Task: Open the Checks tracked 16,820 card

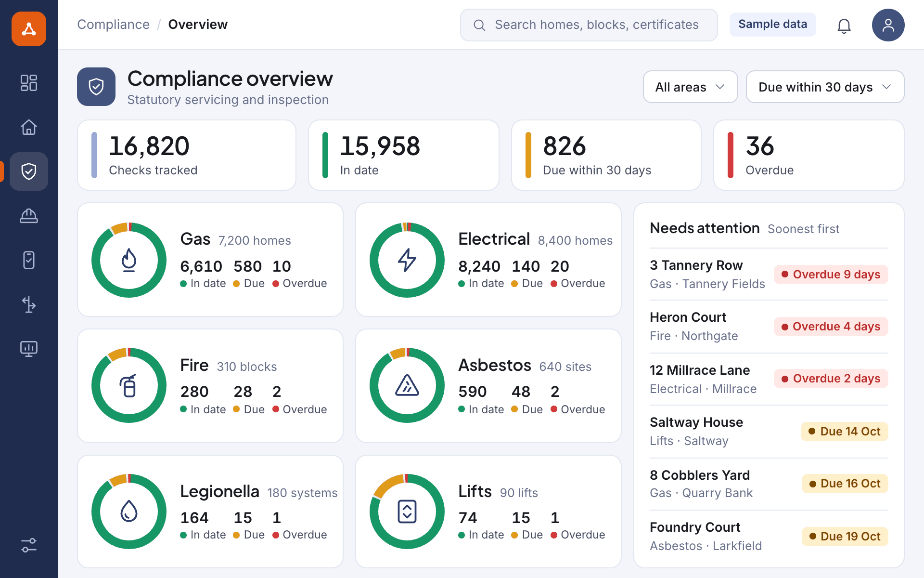Action: (x=187, y=155)
